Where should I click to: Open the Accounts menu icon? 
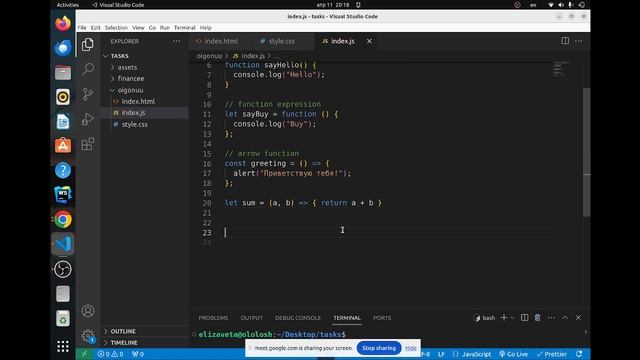point(87,311)
